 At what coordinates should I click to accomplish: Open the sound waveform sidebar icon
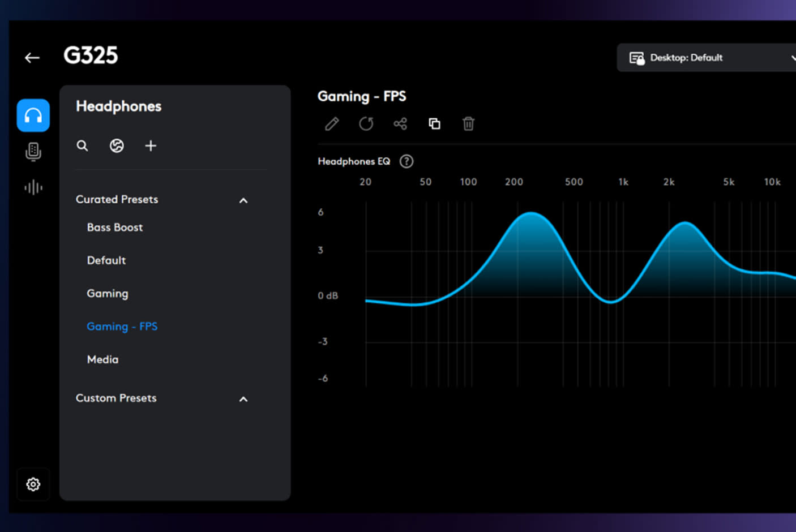(x=33, y=187)
